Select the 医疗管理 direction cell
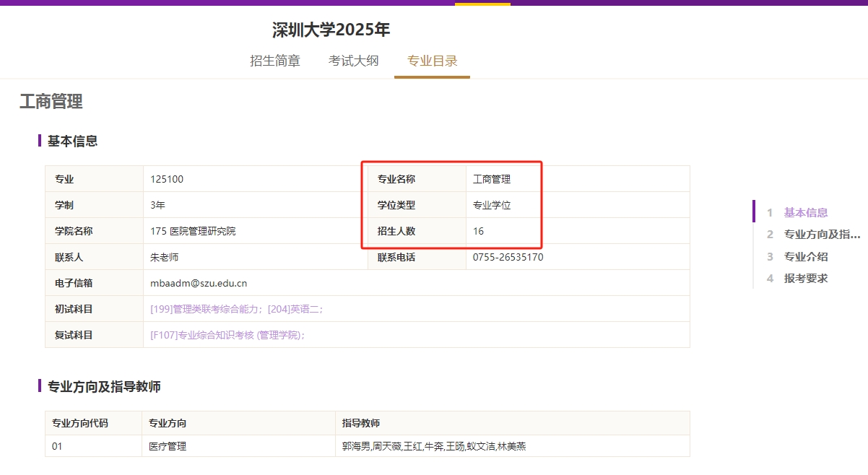This screenshot has height=475, width=868. point(239,446)
